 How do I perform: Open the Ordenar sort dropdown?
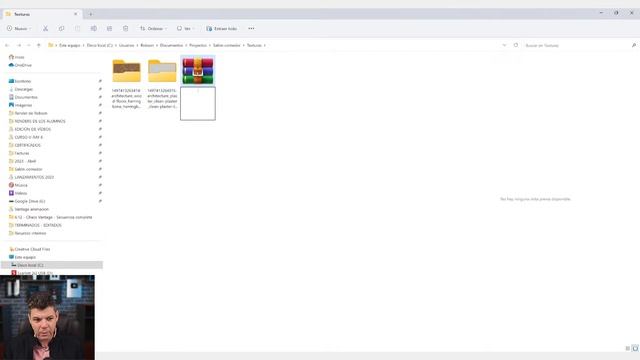[x=153, y=29]
